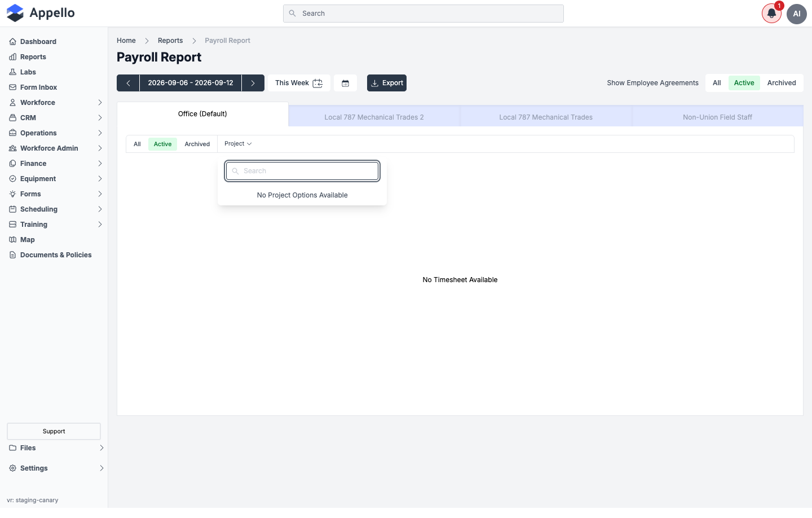Open the Local 787 Mechanical Trades tab
The width and height of the screenshot is (812, 518).
[x=546, y=117]
